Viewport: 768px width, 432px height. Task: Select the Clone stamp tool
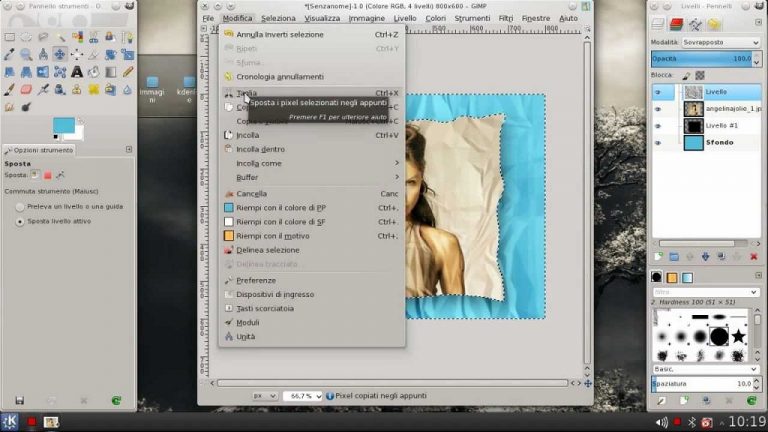pos(77,89)
